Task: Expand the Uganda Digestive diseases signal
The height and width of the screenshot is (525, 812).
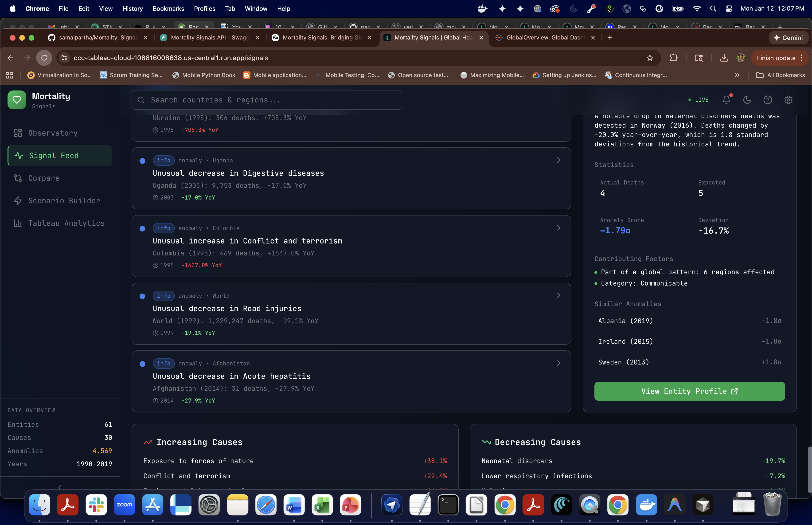Action: pos(558,160)
